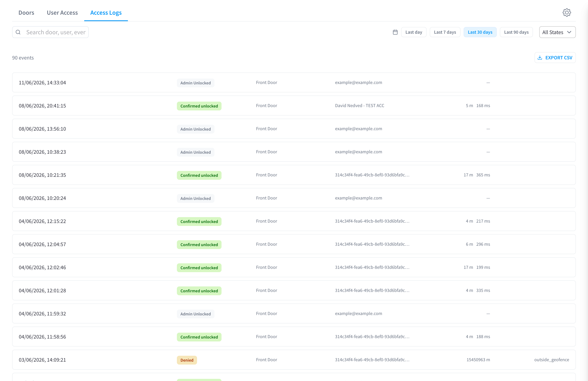Click the 15450963 m distance value
The width and height of the screenshot is (588, 381).
click(x=478, y=360)
